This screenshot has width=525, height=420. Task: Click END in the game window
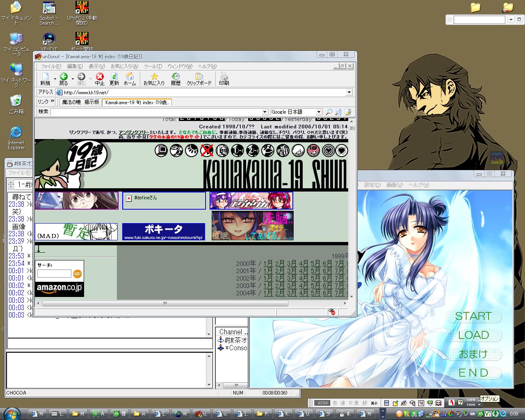click(473, 373)
